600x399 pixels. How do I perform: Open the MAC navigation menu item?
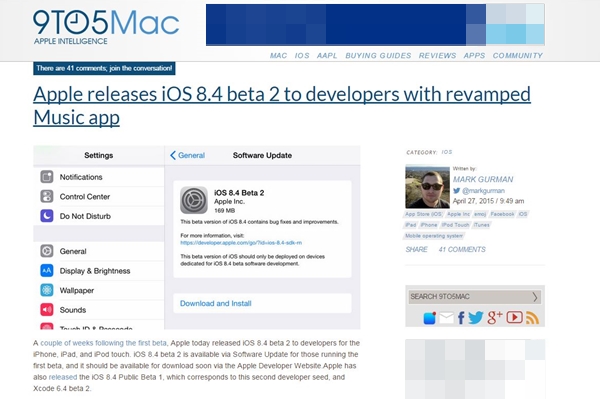[x=278, y=55]
